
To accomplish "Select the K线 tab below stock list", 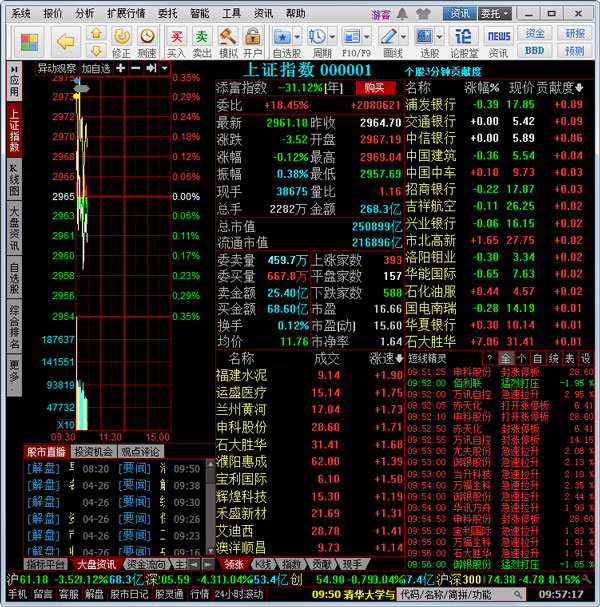I will [x=263, y=564].
